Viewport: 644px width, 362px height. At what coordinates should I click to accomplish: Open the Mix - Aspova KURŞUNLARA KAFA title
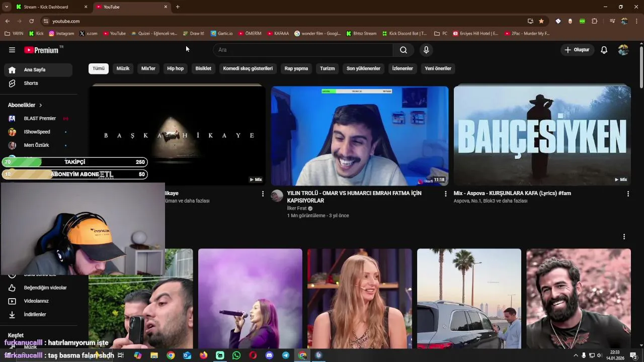(512, 193)
